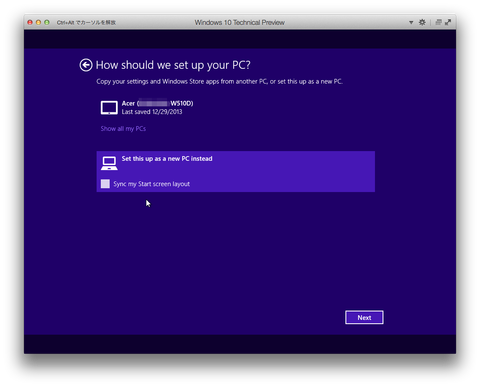Image resolution: width=480 pixels, height=387 pixels.
Task: Choose Set this up as a new PC instead
Action: tap(236, 171)
